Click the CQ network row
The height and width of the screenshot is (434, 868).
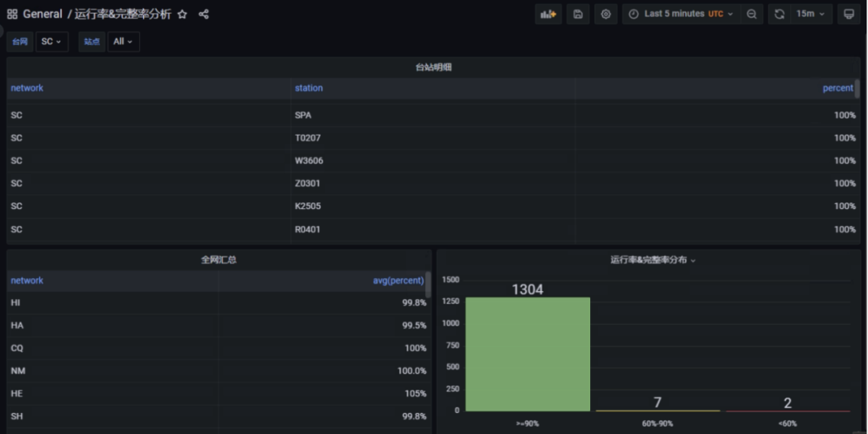219,348
